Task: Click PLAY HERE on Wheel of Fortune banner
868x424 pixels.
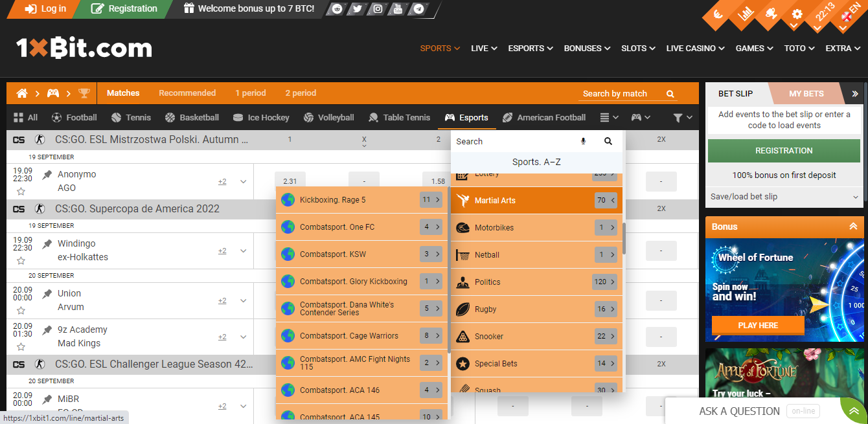Action: tap(758, 325)
